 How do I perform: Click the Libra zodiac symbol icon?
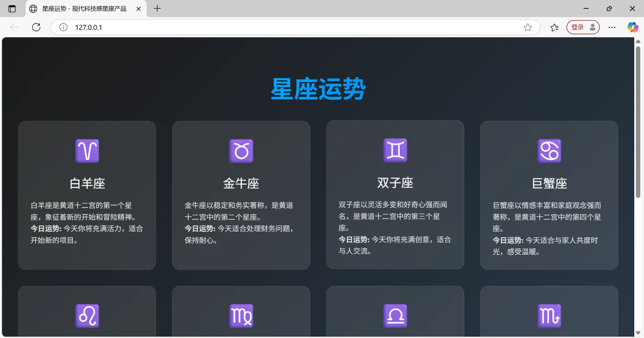pyautogui.click(x=395, y=316)
